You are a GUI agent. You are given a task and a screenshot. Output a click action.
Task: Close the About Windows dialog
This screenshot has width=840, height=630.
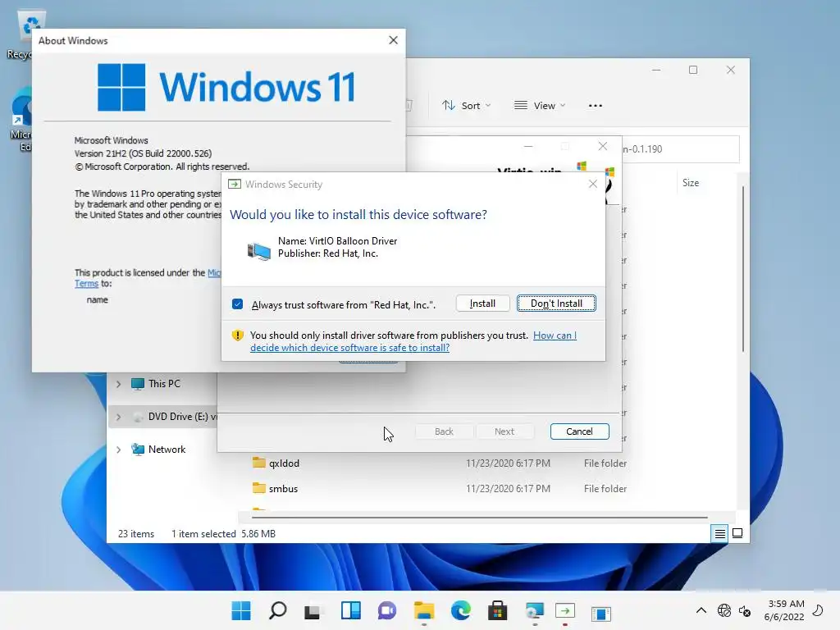pos(393,40)
